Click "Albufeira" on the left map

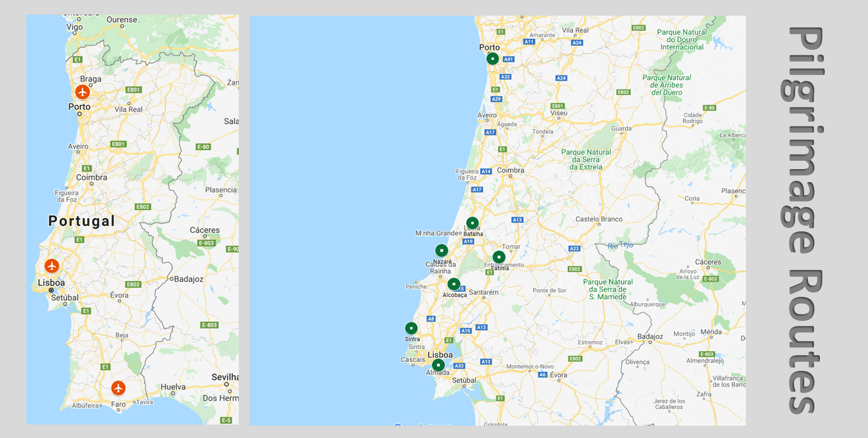pyautogui.click(x=86, y=406)
